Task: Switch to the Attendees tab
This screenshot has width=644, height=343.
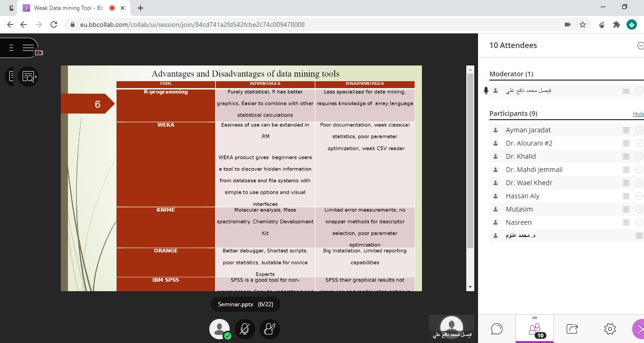Action: (535, 328)
